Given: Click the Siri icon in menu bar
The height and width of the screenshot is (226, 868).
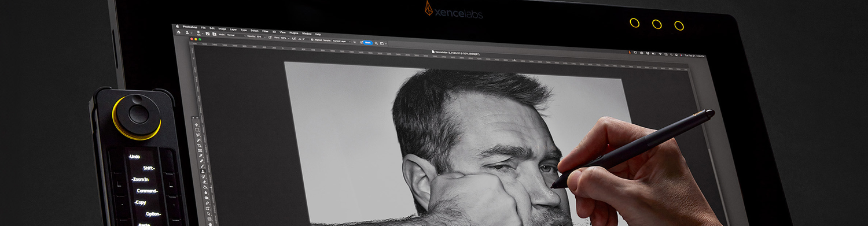Looking at the screenshot, I should (681, 55).
